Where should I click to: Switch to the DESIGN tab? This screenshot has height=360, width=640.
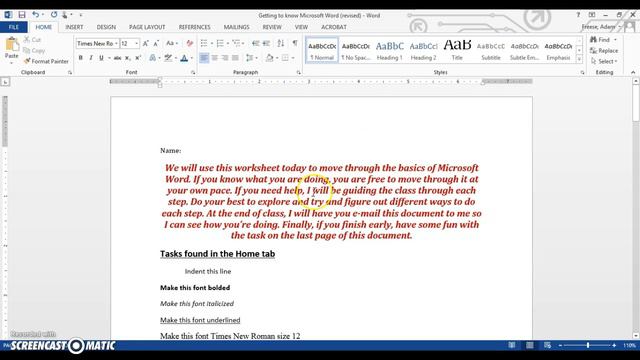tap(106, 27)
